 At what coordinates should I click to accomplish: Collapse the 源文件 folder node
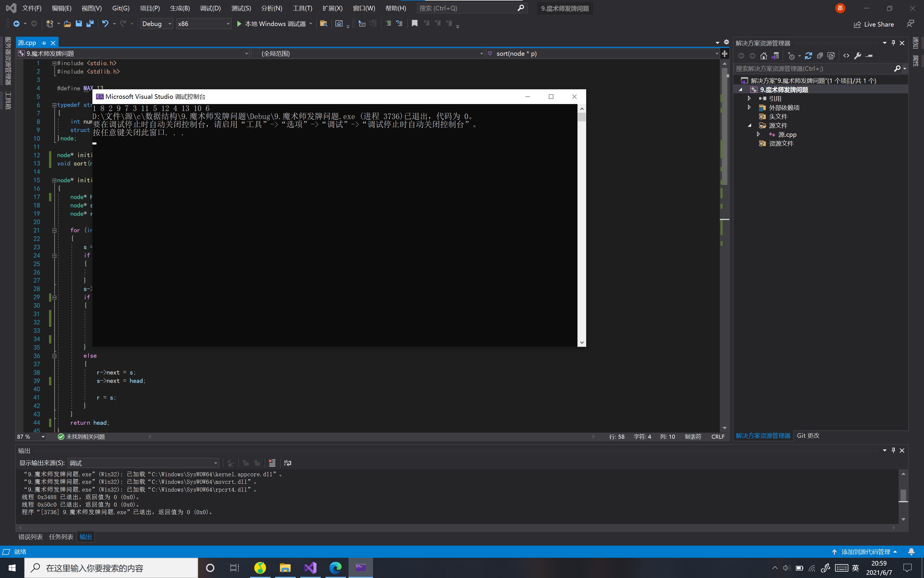point(750,125)
